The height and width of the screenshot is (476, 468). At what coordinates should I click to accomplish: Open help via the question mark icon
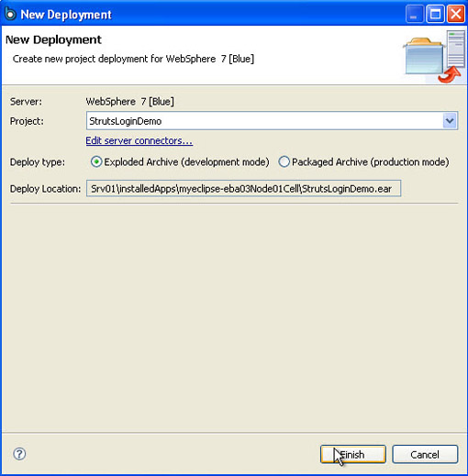19,454
